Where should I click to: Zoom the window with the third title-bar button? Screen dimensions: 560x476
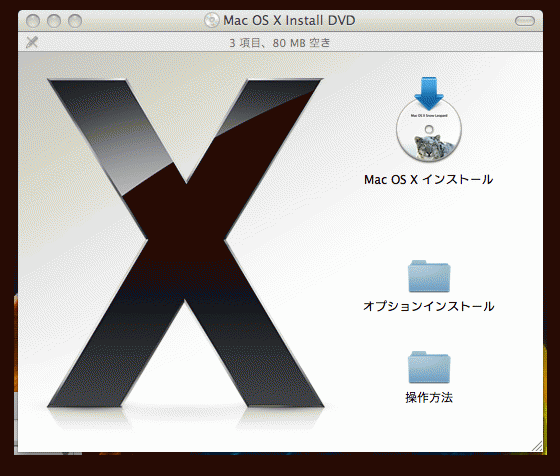(75, 21)
